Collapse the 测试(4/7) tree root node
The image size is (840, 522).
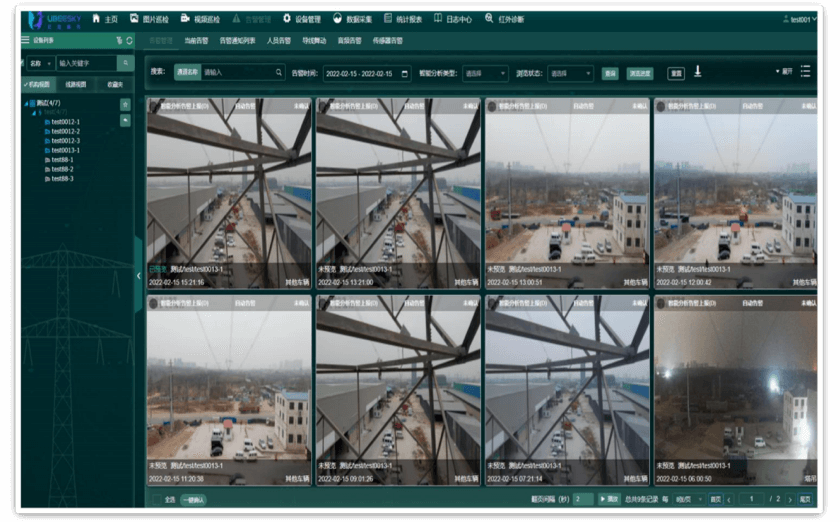click(x=26, y=103)
